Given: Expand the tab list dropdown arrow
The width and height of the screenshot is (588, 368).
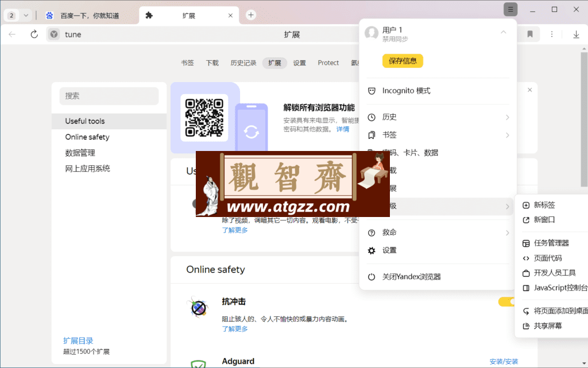Looking at the screenshot, I should (26, 16).
